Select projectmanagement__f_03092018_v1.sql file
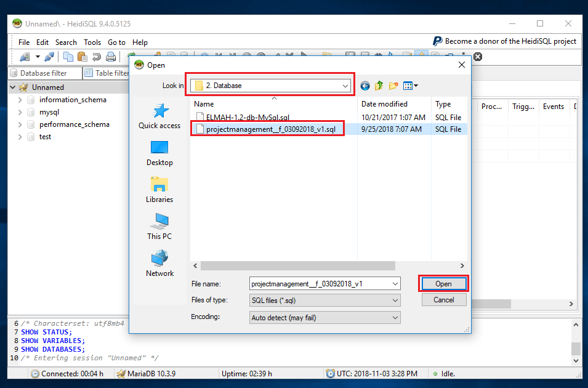 click(271, 129)
